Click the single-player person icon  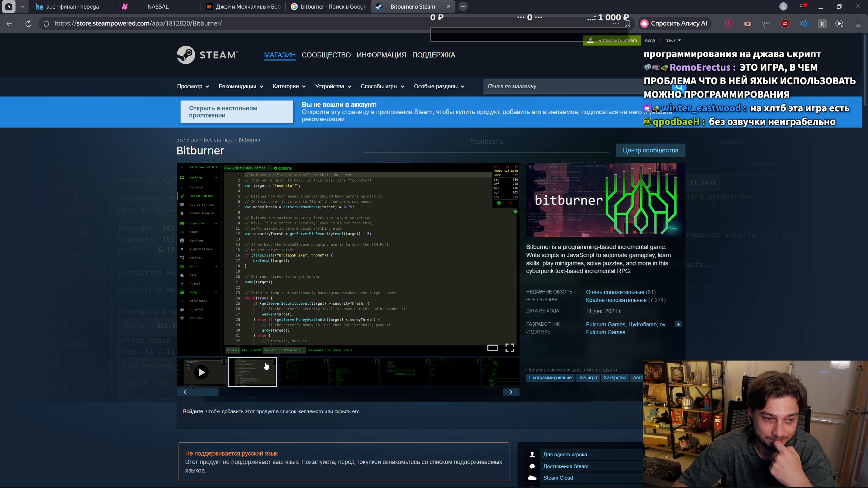(x=532, y=454)
